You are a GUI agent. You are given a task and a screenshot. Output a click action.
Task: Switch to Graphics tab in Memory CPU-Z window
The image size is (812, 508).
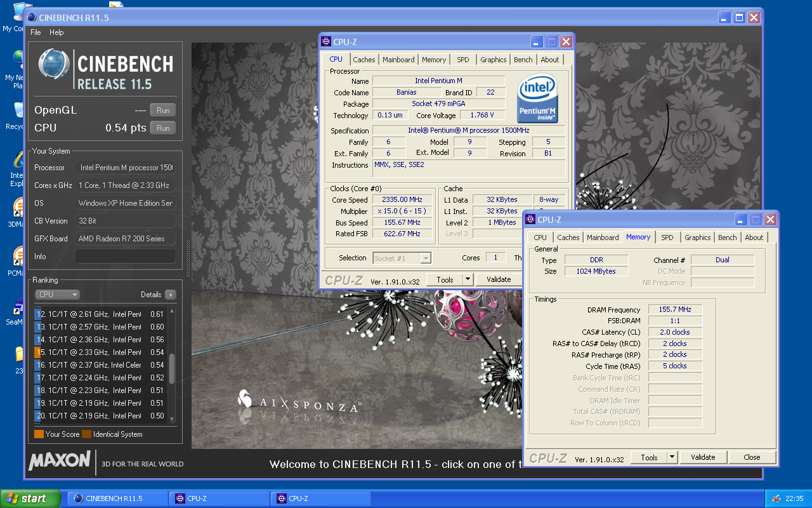[698, 237]
